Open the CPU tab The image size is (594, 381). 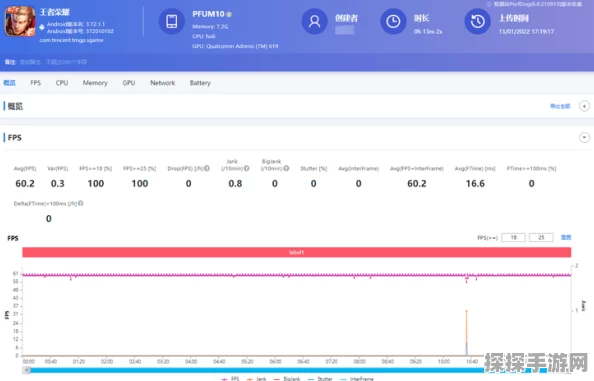62,83
